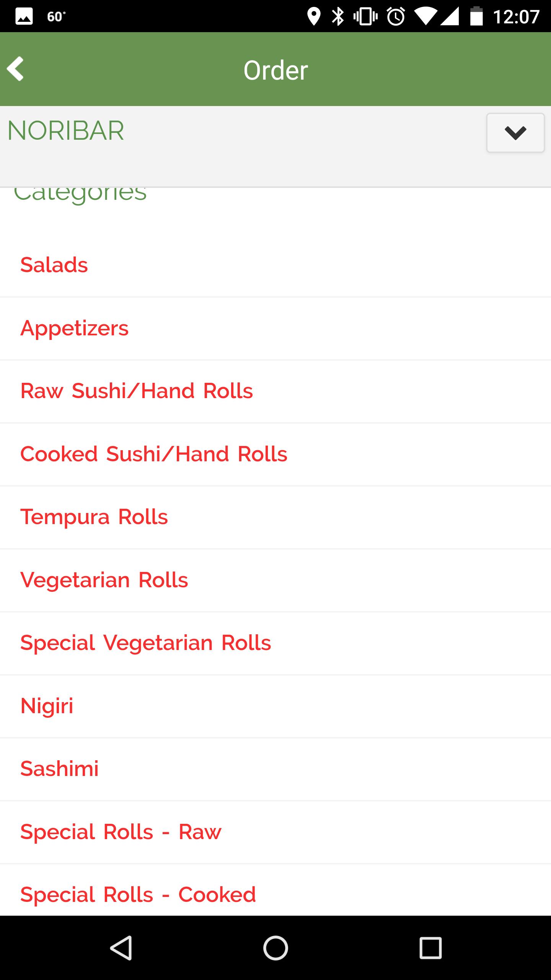This screenshot has width=551, height=980.
Task: Select Special Rolls - Raw category
Action: click(121, 832)
